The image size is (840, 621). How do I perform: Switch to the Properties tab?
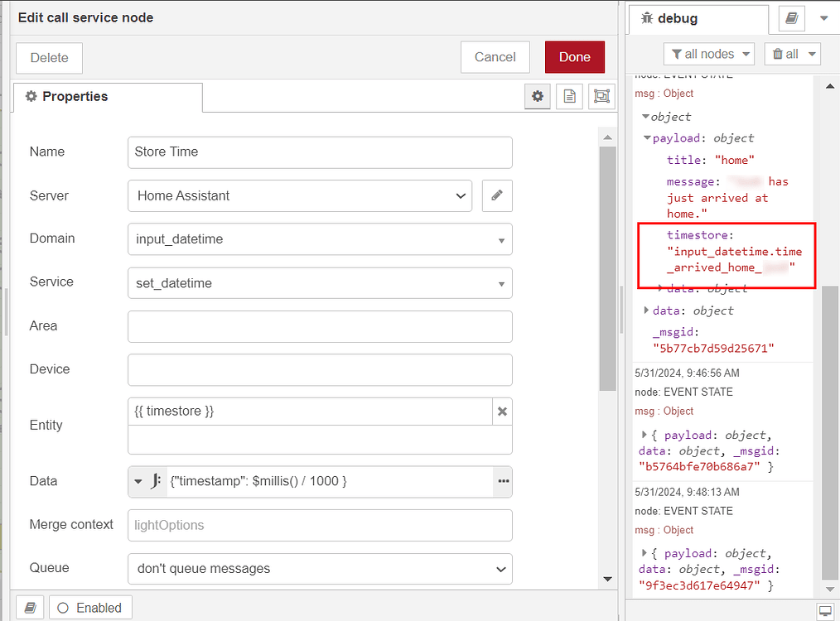coord(107,97)
